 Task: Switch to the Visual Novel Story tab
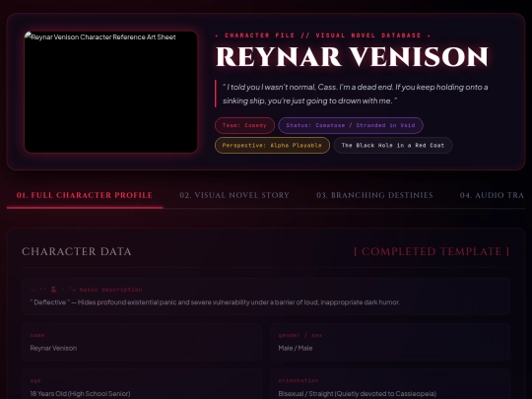(x=234, y=195)
